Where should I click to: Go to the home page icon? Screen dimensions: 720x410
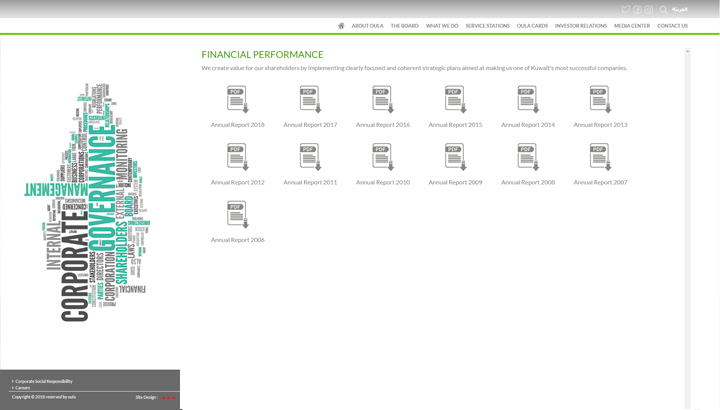[341, 26]
